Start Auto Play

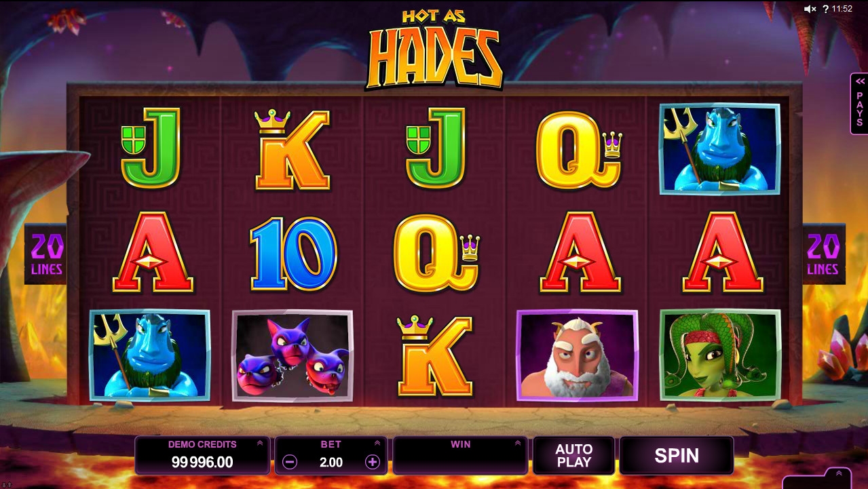click(x=574, y=455)
